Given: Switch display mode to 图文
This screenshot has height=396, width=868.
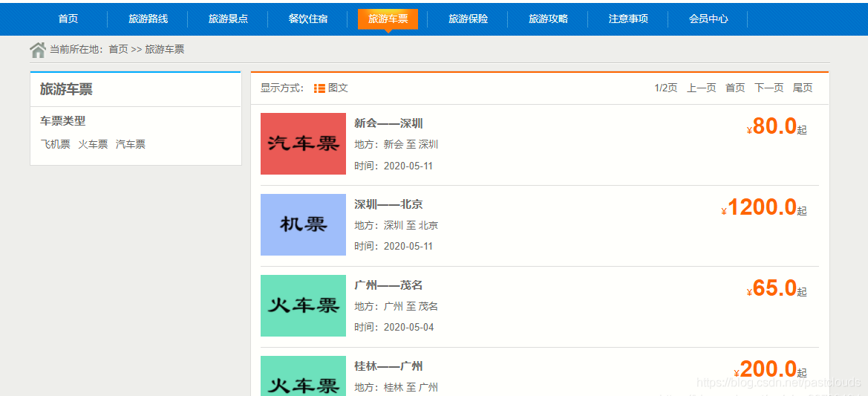Looking at the screenshot, I should pyautogui.click(x=338, y=88).
